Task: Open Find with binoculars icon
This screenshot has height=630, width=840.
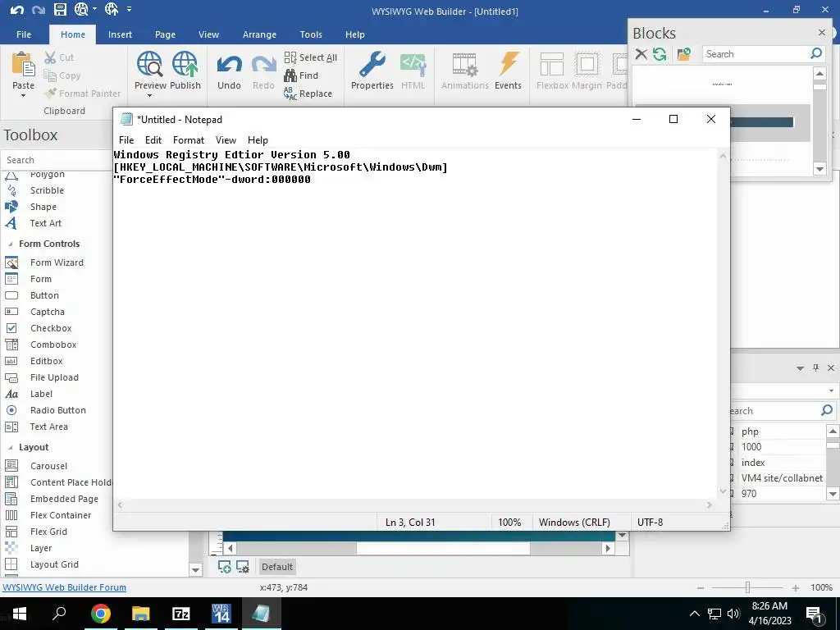Action: (x=301, y=75)
